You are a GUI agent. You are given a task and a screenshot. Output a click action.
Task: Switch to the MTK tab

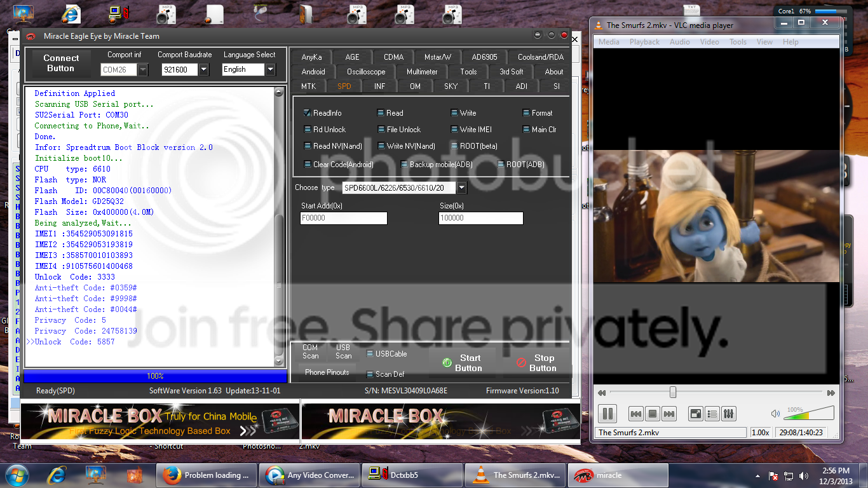click(x=308, y=86)
